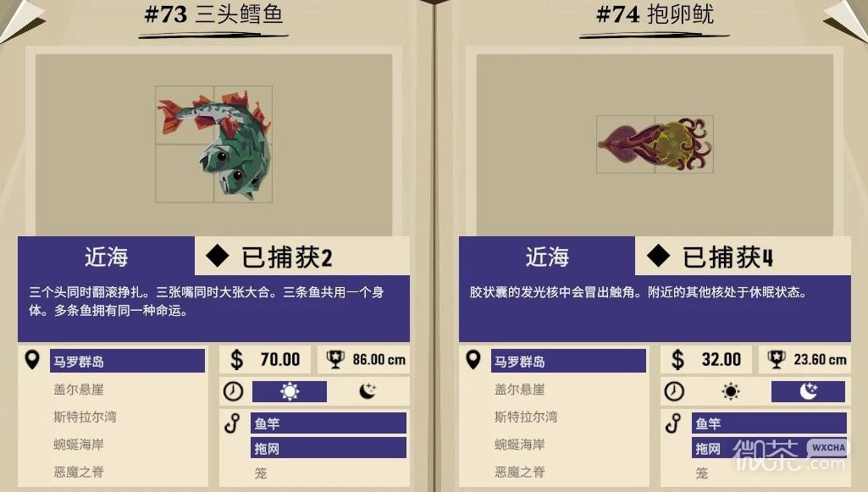Toggle the night moon indicator for 抱卵鱿
The width and height of the screenshot is (868, 492).
coord(808,392)
